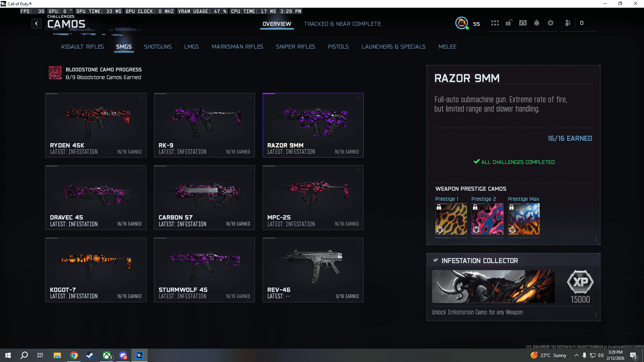The height and width of the screenshot is (362, 644).
Task: Open Steam from the taskbar
Action: click(x=90, y=355)
